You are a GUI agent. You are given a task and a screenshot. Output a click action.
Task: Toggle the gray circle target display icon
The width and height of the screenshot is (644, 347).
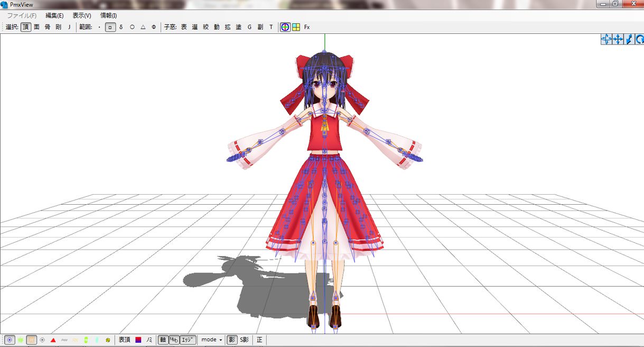(x=42, y=340)
